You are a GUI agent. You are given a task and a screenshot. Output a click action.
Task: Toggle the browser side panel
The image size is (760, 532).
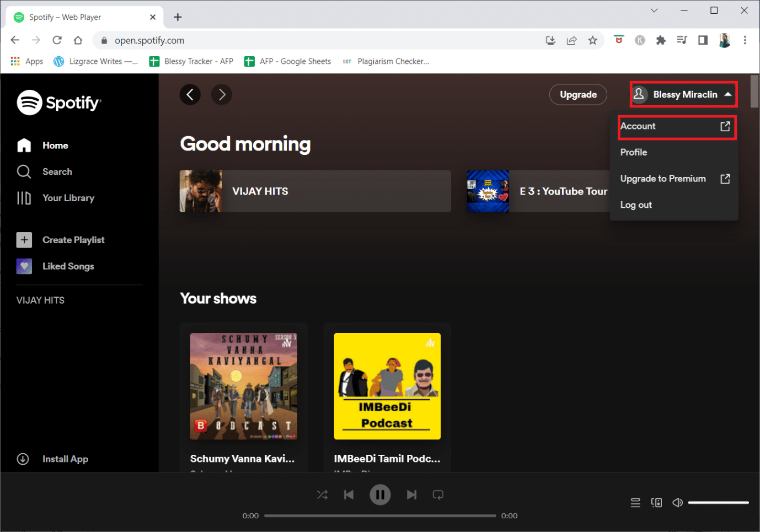703,40
